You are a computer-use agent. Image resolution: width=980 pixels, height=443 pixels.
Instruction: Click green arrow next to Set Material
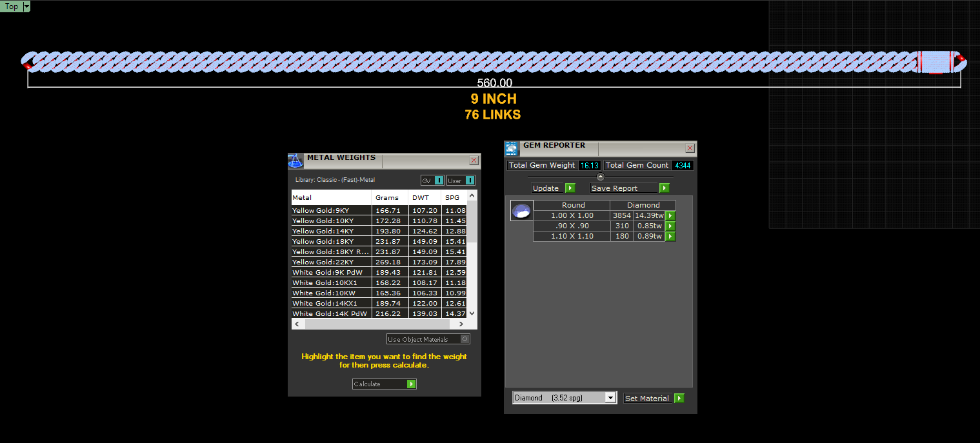pos(679,399)
